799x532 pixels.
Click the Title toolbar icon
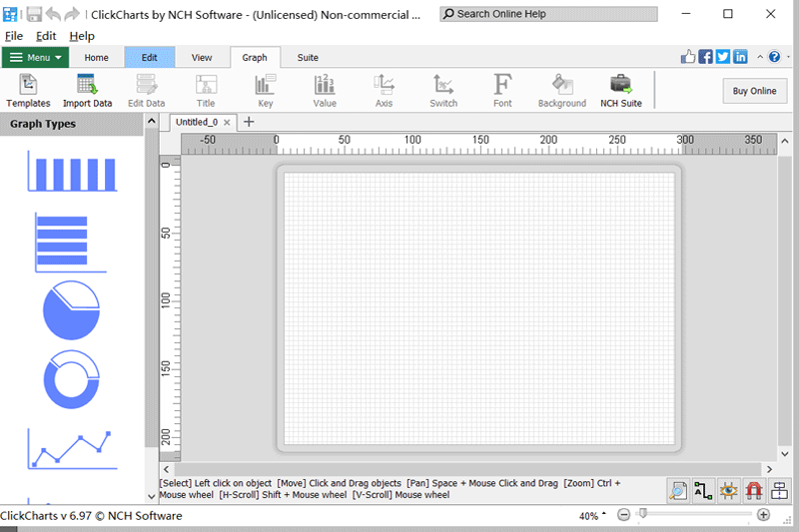pyautogui.click(x=206, y=91)
